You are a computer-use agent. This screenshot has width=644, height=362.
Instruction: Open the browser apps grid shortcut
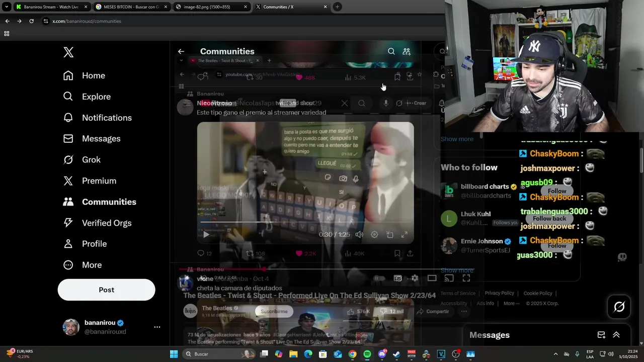[7, 34]
